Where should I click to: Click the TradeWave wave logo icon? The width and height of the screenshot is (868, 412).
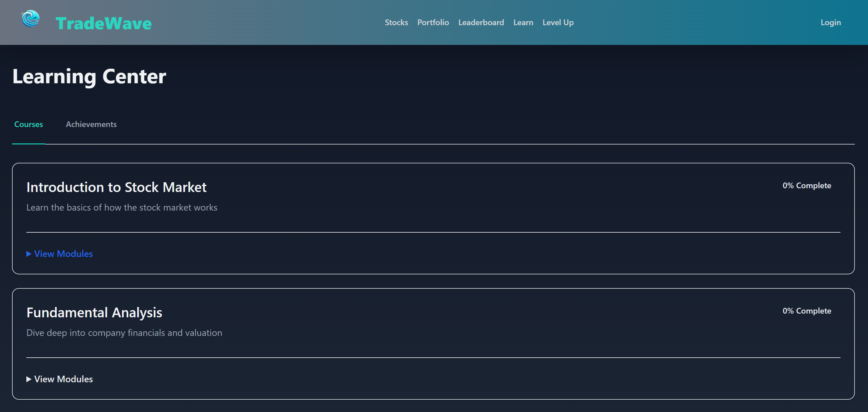31,19
